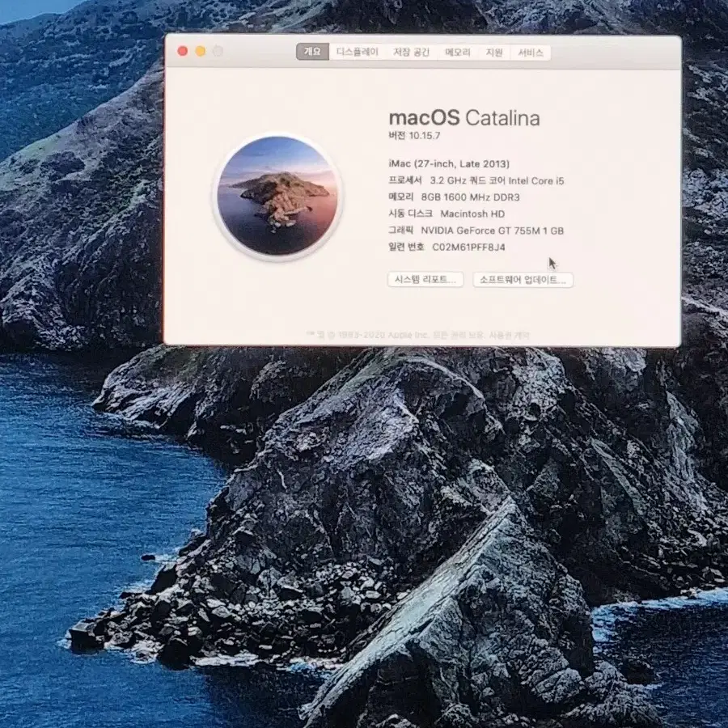Close the About This Mac window
The width and height of the screenshot is (728, 728).
(183, 51)
